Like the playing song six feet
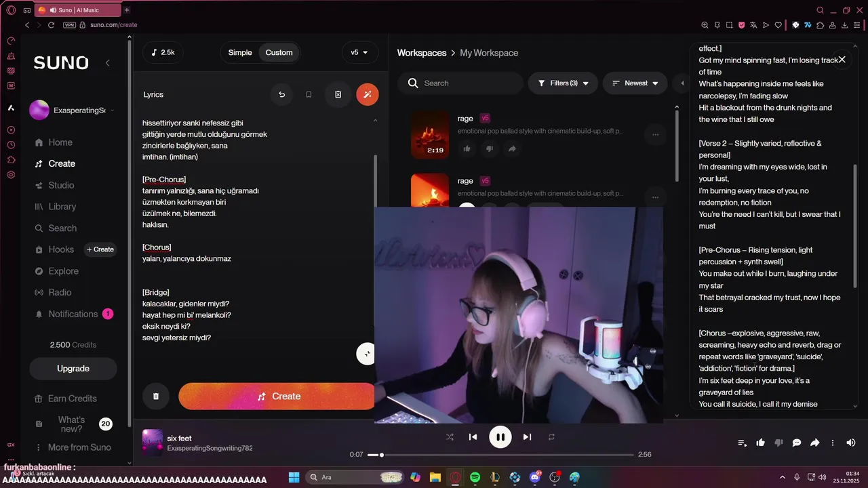This screenshot has width=868, height=488. [761, 443]
